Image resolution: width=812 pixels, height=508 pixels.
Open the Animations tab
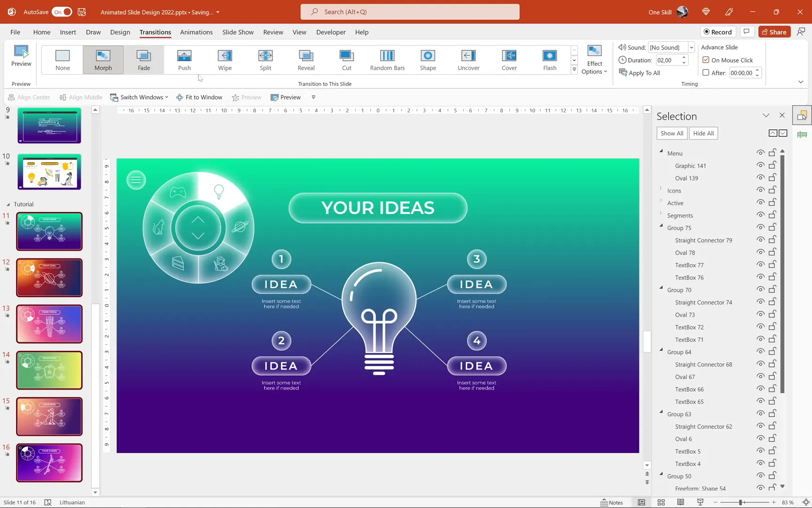(x=196, y=32)
